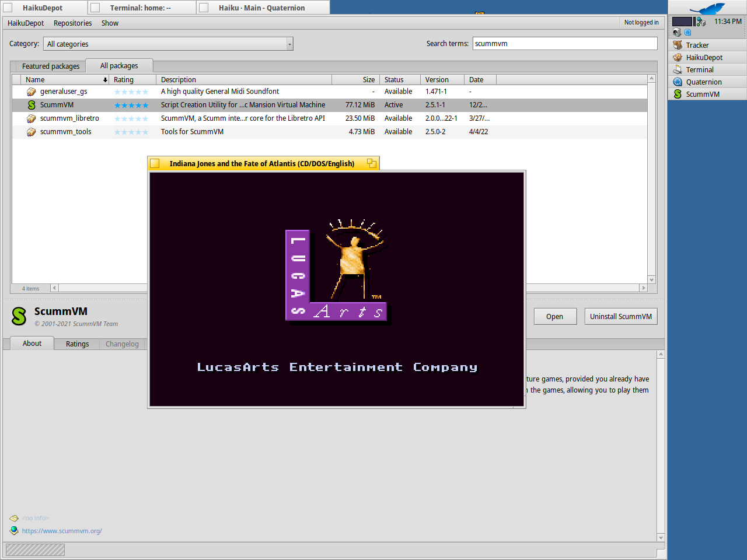Click the scummvm_libretro package icon

[x=32, y=118]
